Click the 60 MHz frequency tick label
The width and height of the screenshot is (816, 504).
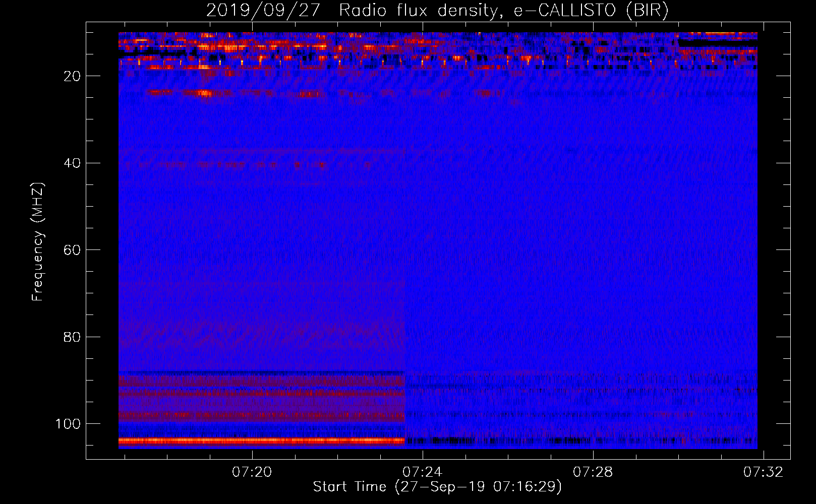click(x=72, y=250)
